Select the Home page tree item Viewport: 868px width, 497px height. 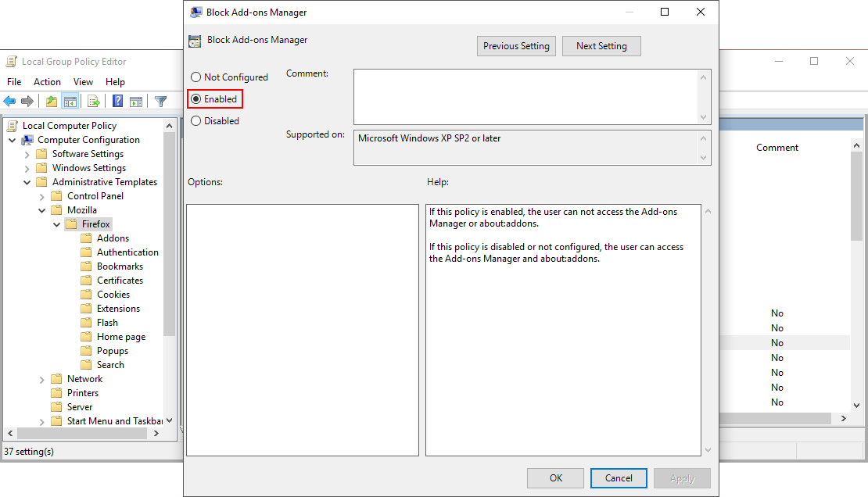click(121, 337)
